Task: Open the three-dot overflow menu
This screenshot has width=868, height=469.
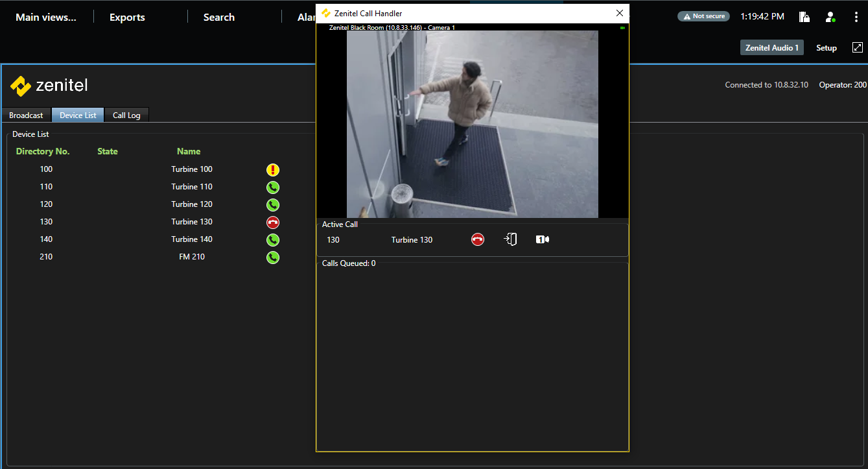Action: 856,17
